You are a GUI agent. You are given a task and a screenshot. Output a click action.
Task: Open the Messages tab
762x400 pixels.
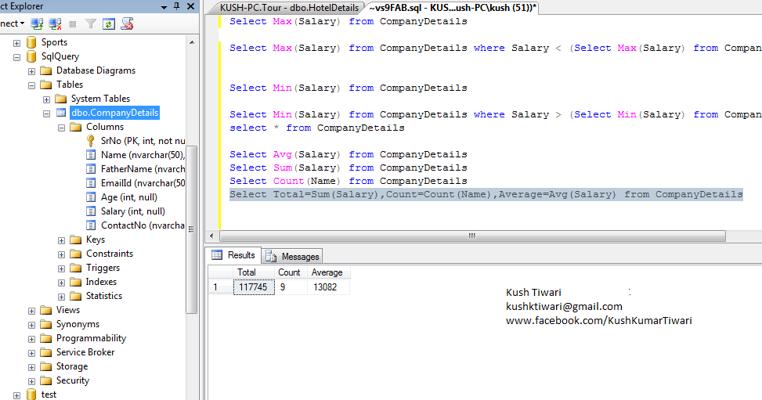point(292,257)
